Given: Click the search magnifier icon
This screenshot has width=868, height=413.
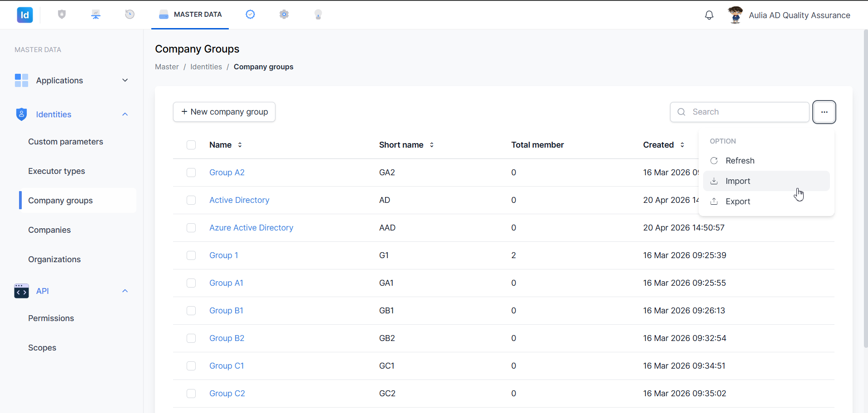Looking at the screenshot, I should (681, 112).
